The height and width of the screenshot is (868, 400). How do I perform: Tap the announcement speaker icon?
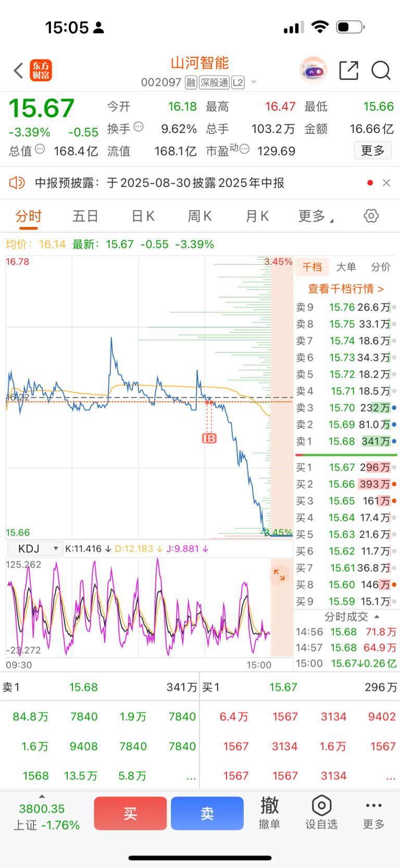[x=17, y=183]
